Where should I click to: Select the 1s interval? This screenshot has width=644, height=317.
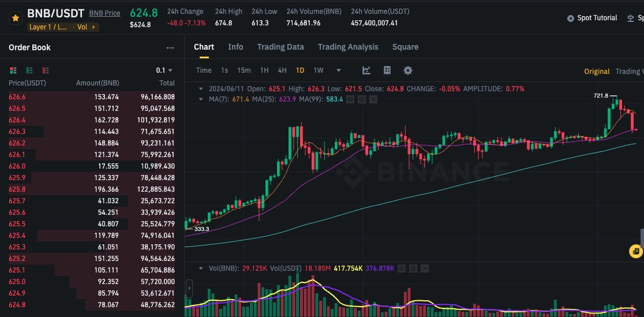224,70
